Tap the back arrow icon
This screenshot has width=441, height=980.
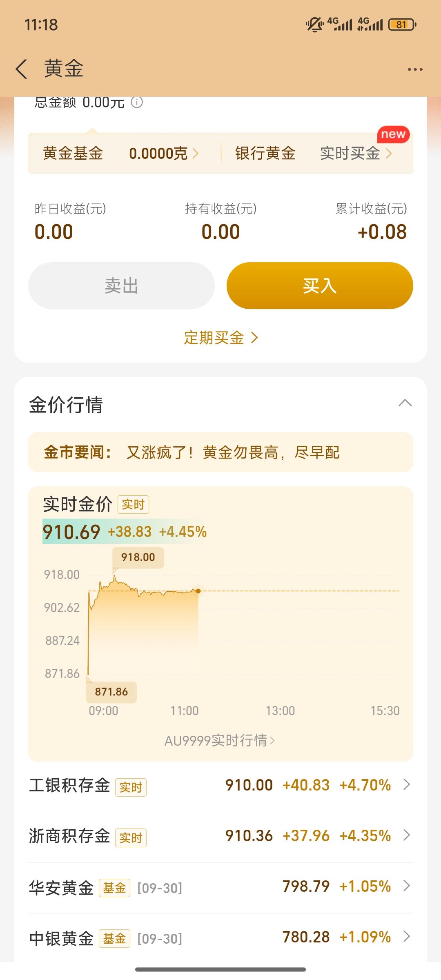22,69
